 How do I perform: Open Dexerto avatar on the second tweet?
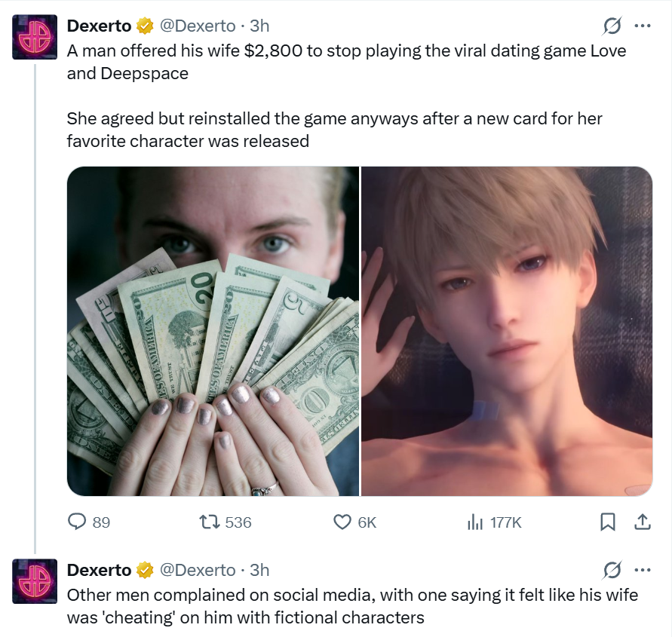tap(34, 581)
